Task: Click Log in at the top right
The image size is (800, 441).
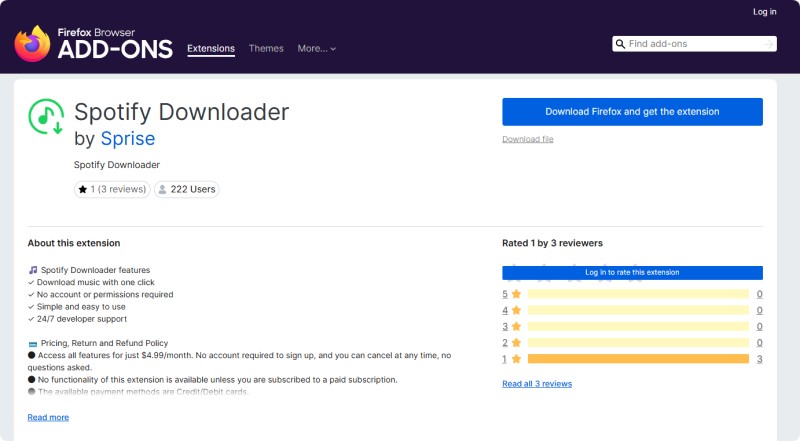Action: tap(764, 12)
